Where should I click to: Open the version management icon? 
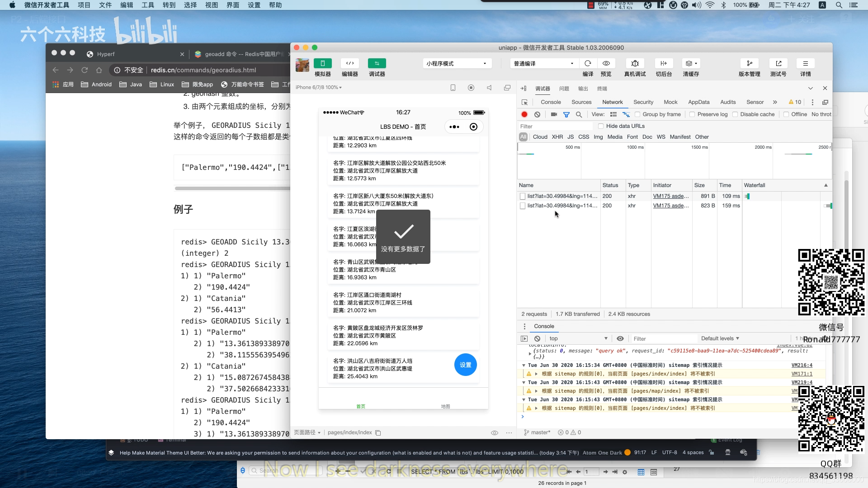749,64
